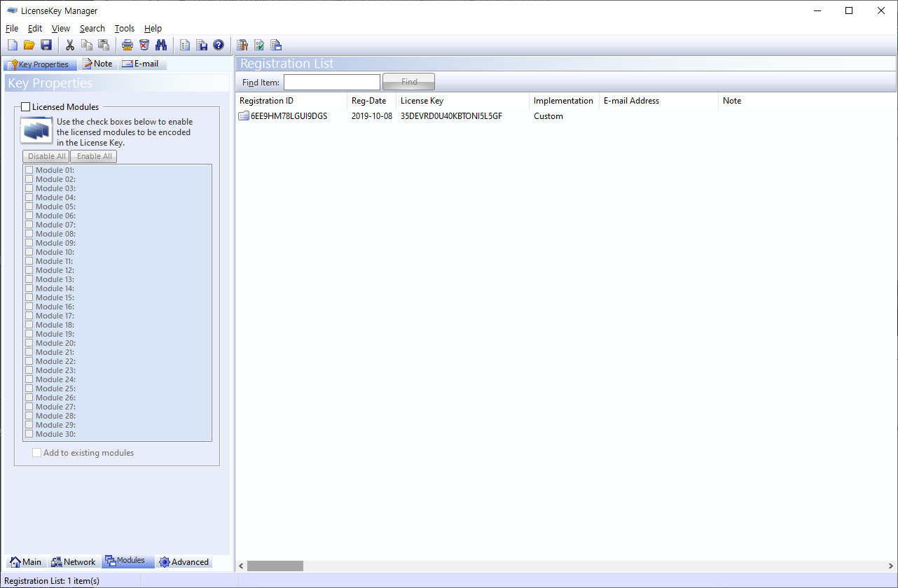Image resolution: width=898 pixels, height=588 pixels.
Task: Click the Open folder toolbar icon
Action: point(29,45)
